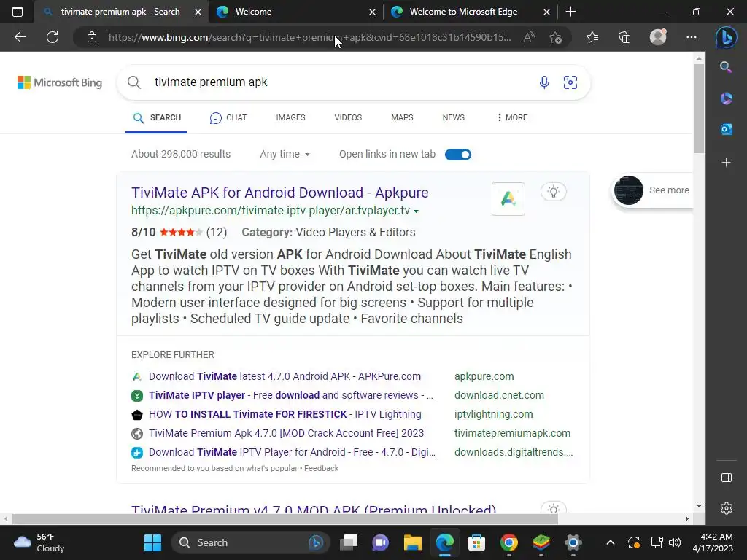Open Download TiviMate latest 4.7.0 APKPure link

tap(285, 376)
